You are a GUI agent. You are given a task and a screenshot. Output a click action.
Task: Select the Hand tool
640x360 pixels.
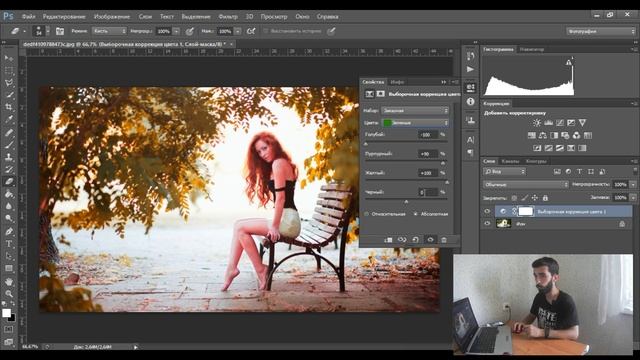[x=9, y=282]
